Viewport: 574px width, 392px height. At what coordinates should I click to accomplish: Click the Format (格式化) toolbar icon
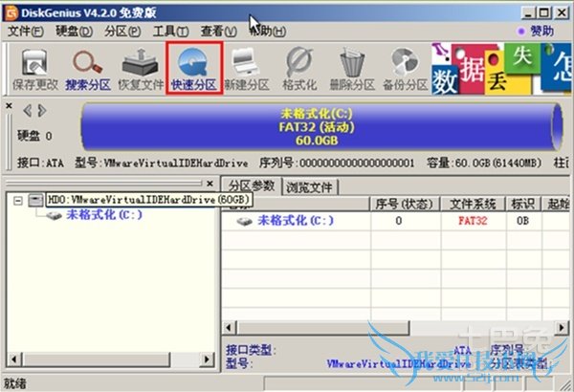pos(299,70)
